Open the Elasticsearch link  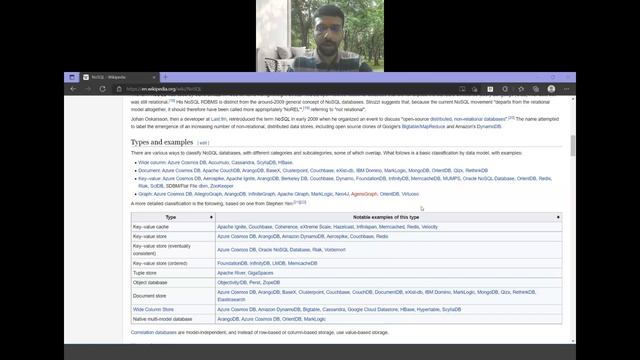click(x=231, y=300)
